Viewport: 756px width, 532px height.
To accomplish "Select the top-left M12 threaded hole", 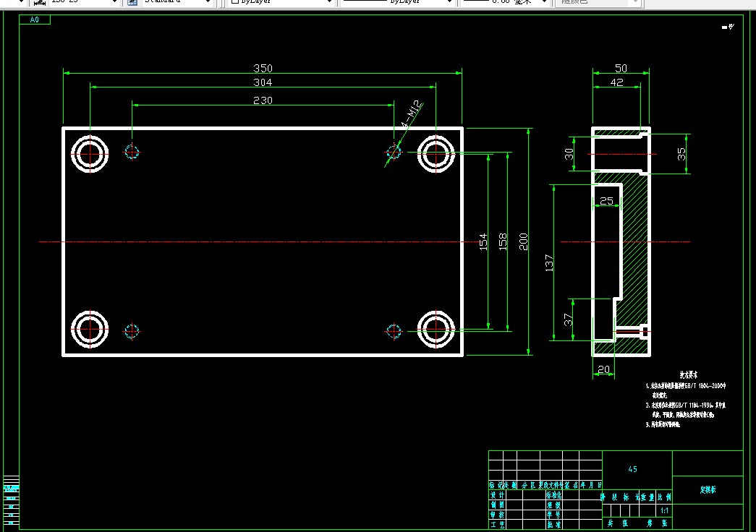I will 132,152.
